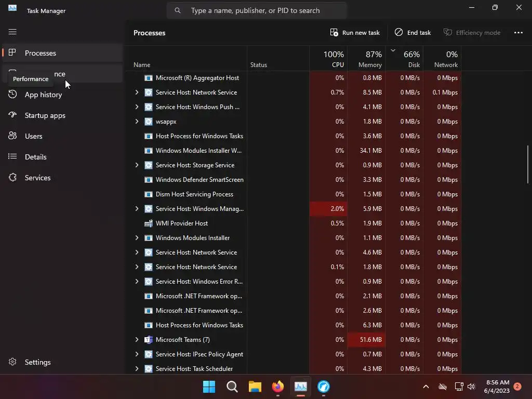
Task: Open Firefox from the taskbar
Action: (x=278, y=387)
